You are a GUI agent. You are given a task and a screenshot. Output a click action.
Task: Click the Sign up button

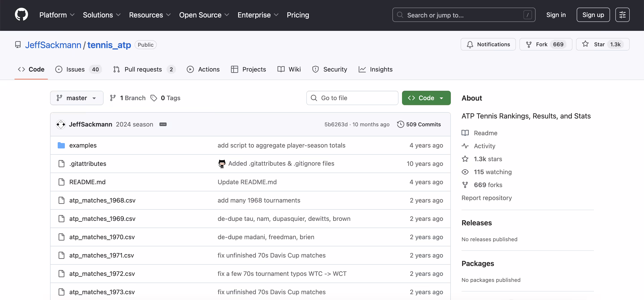coord(593,15)
